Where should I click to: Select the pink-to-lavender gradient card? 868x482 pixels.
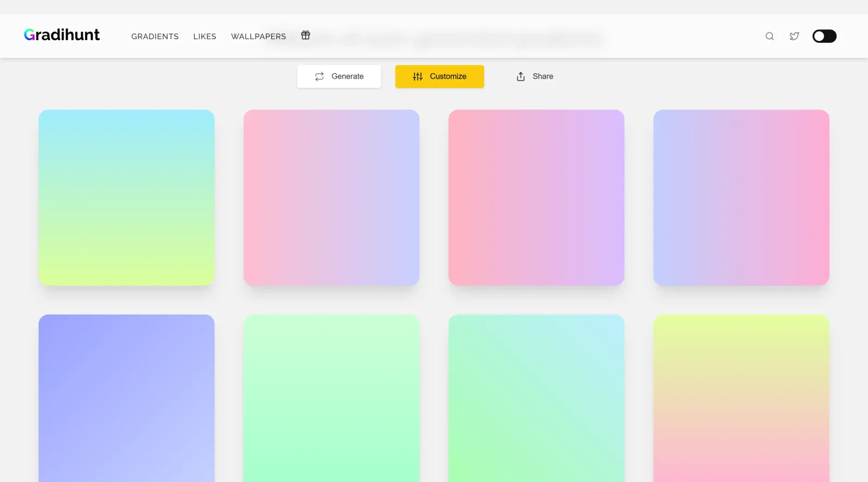coord(537,198)
